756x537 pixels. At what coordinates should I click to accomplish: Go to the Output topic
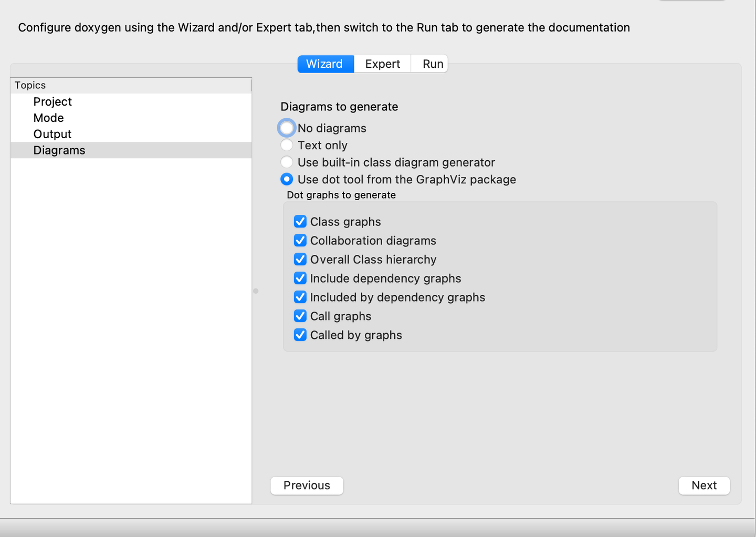pos(52,135)
